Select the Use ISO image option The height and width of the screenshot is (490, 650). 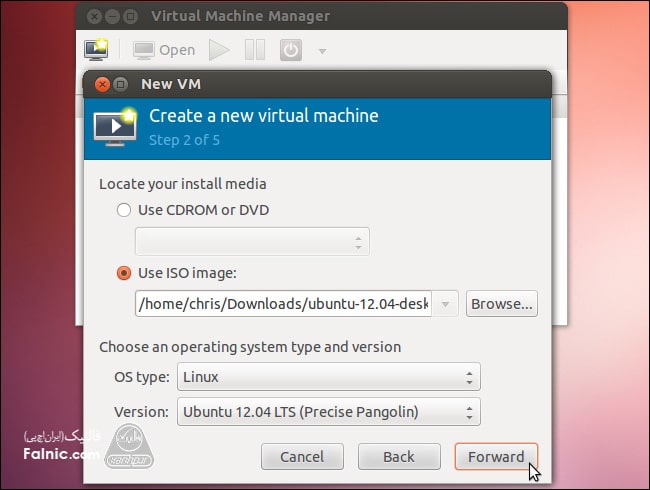point(124,272)
